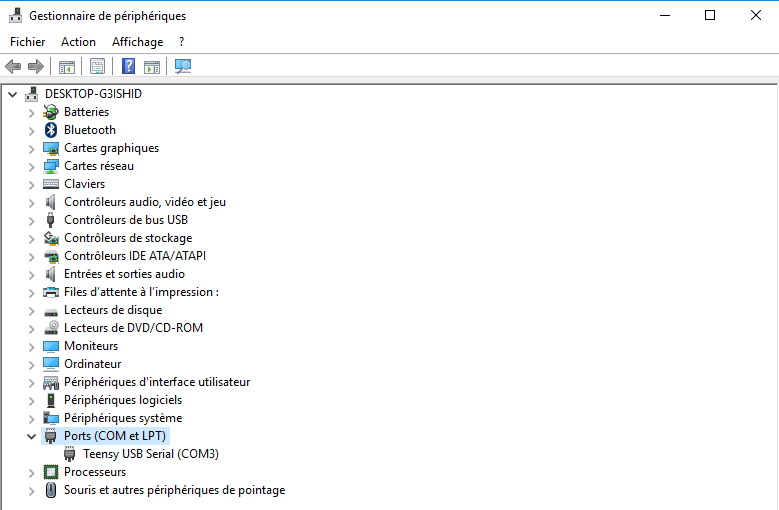Click the Contrôleurs de bus USB icon
The height and width of the screenshot is (510, 779).
click(50, 220)
